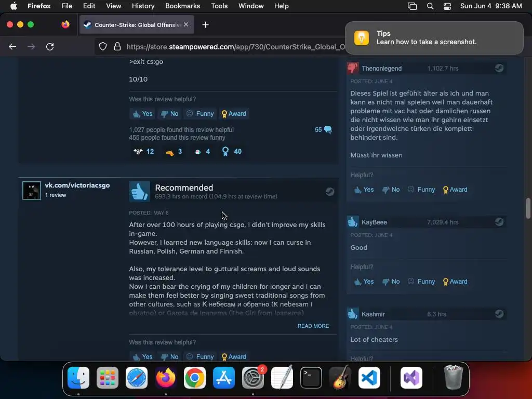Click Steam icon on Kashmir review

click(499, 314)
